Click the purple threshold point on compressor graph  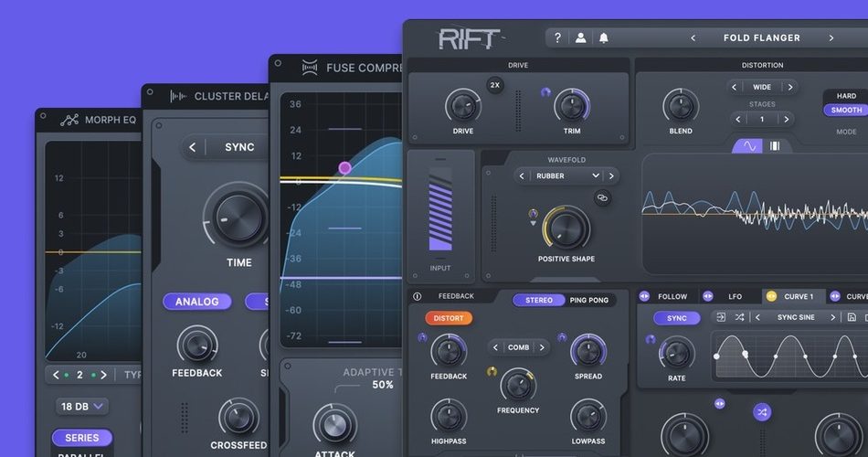tap(344, 167)
